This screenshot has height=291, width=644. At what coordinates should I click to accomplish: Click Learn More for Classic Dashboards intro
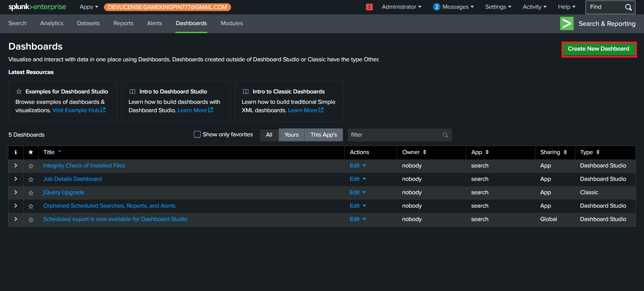click(306, 110)
